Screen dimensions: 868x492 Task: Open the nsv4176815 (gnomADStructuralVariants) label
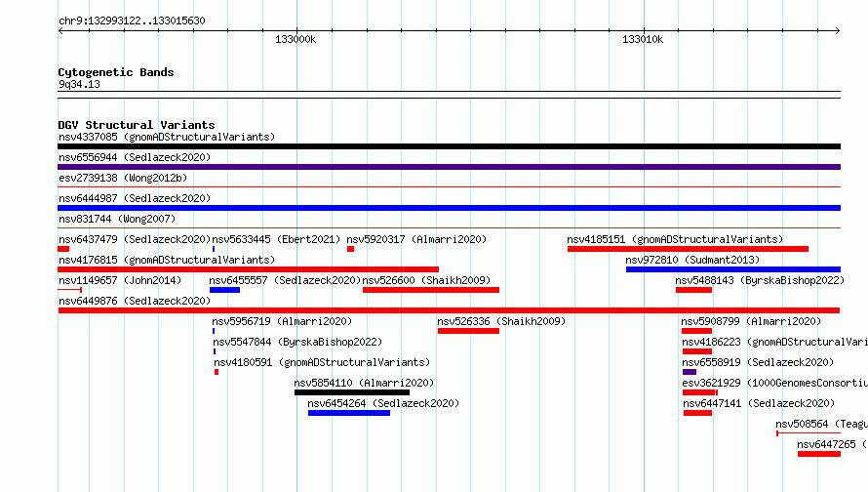(x=167, y=260)
